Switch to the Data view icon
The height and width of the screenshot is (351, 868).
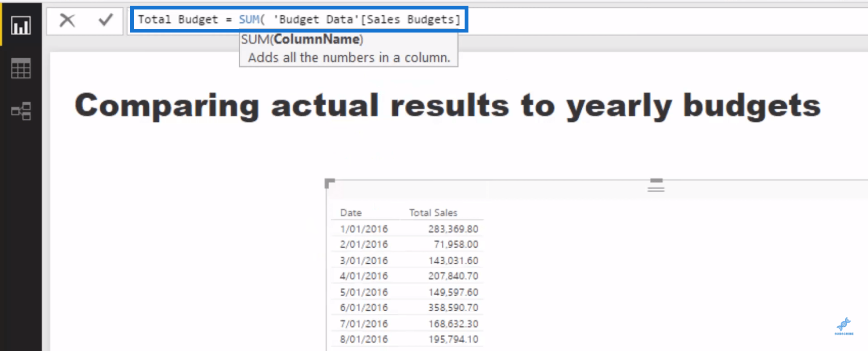tap(21, 68)
